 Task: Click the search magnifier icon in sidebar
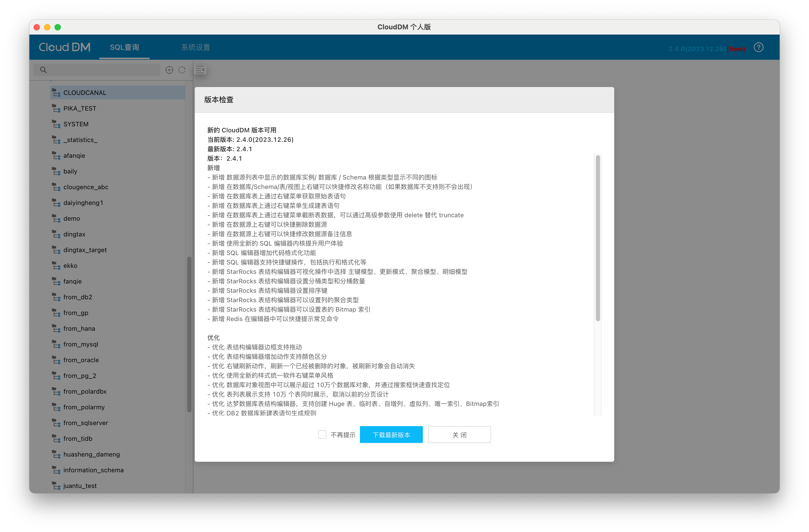pos(43,70)
